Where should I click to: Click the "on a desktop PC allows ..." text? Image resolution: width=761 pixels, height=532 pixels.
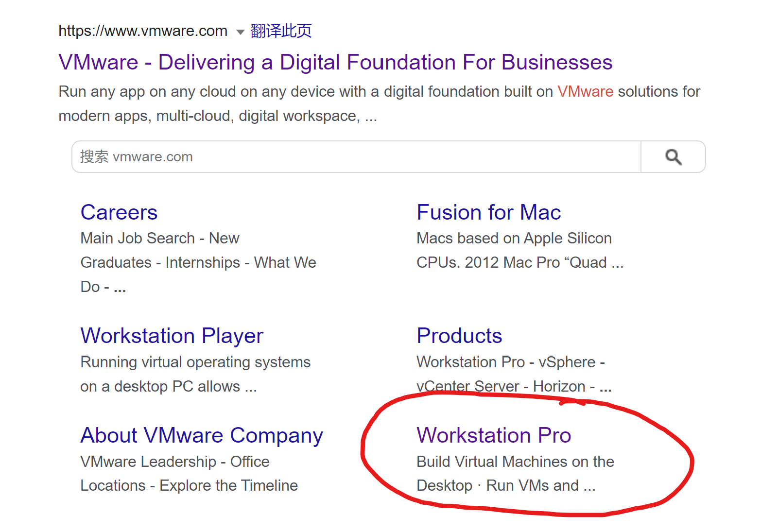169,386
